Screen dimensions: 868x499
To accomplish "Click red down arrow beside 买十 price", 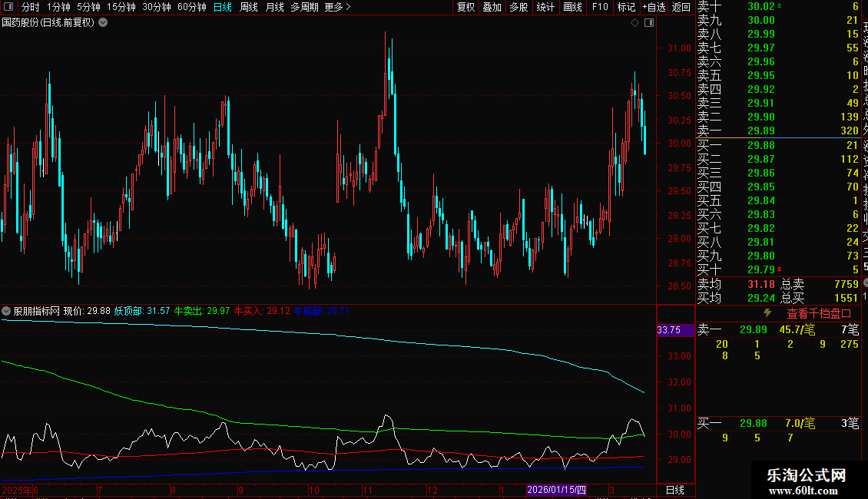I will coord(780,269).
